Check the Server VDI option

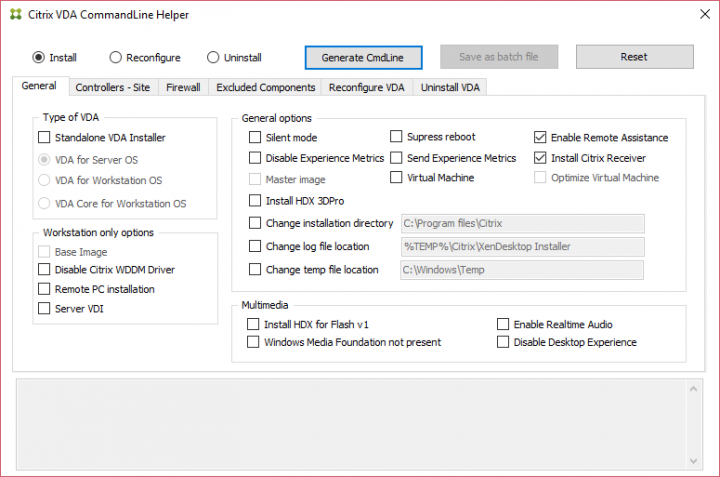tap(44, 308)
